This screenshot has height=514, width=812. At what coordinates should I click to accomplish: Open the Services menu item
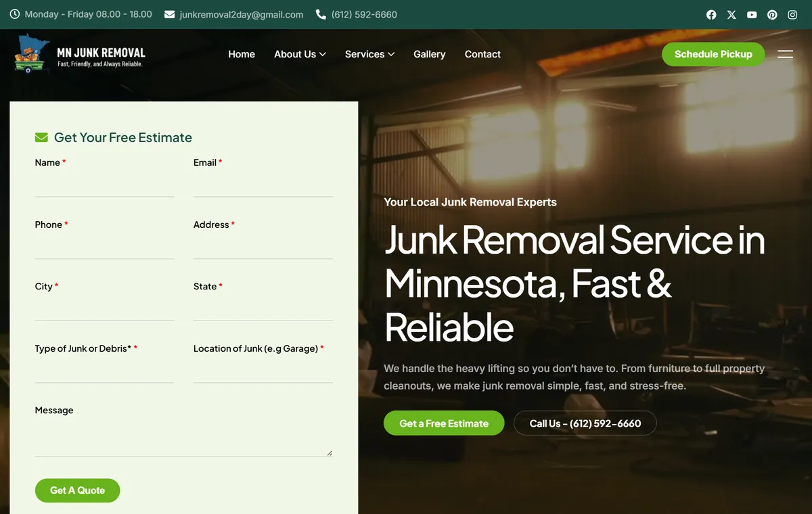pos(365,54)
